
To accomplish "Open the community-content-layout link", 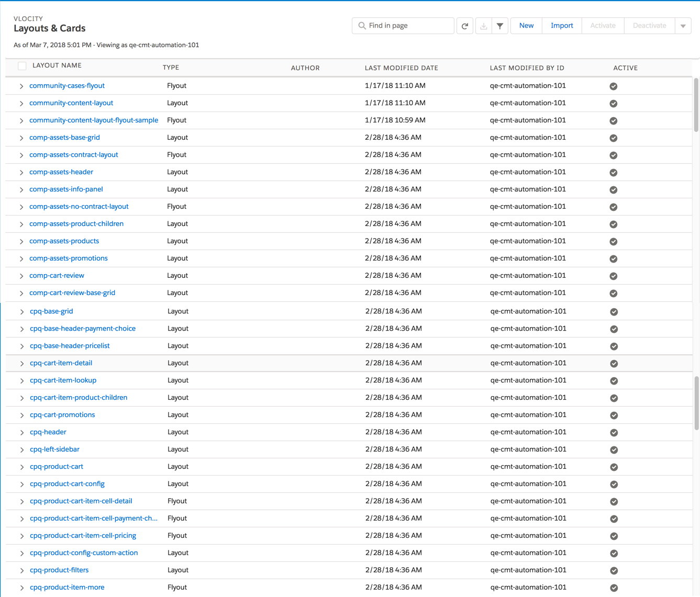I will (x=71, y=103).
